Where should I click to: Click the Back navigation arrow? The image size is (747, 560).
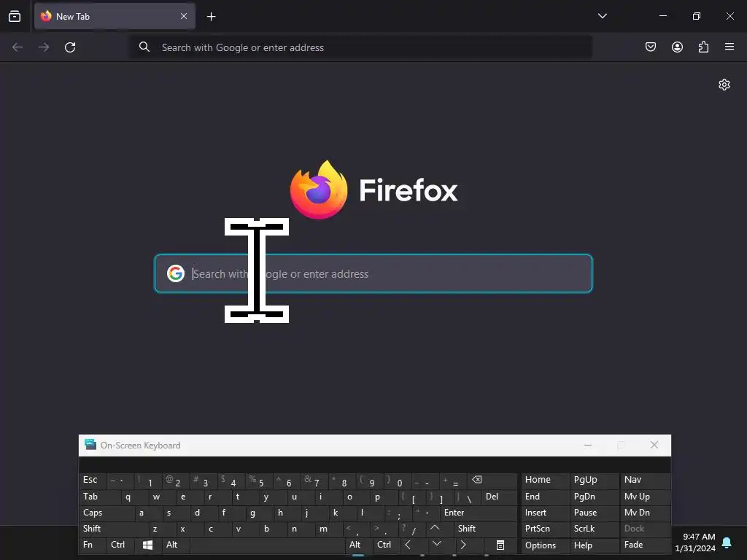tap(18, 47)
